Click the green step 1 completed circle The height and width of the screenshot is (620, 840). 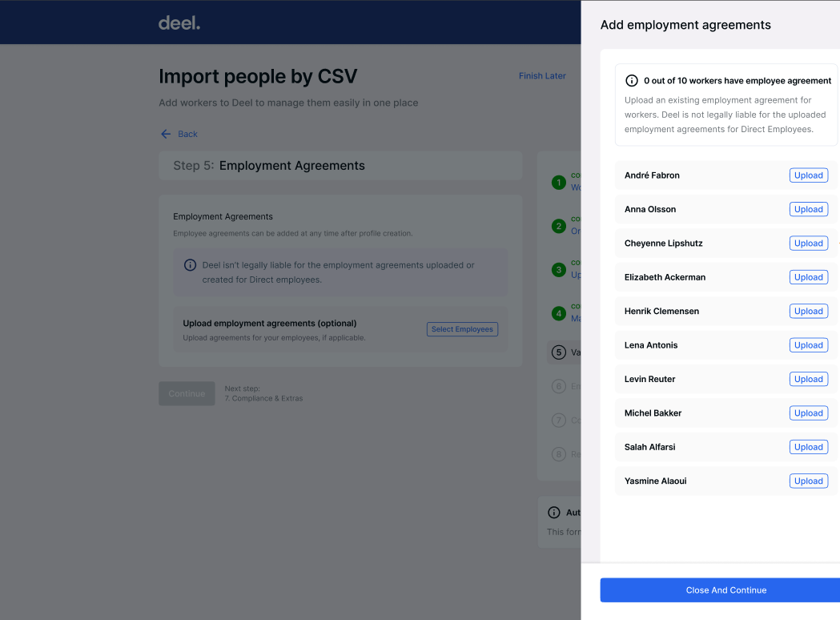(559, 183)
